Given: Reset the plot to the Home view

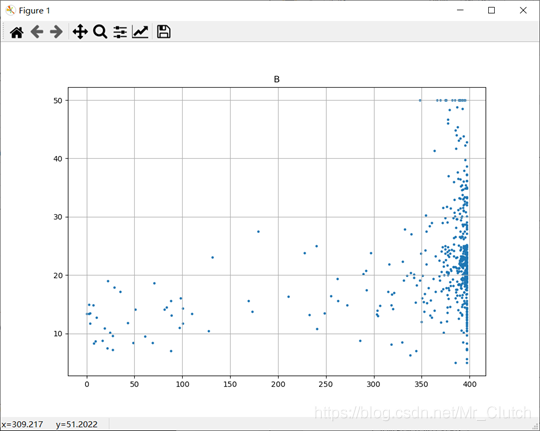Looking at the screenshot, I should 17,32.
